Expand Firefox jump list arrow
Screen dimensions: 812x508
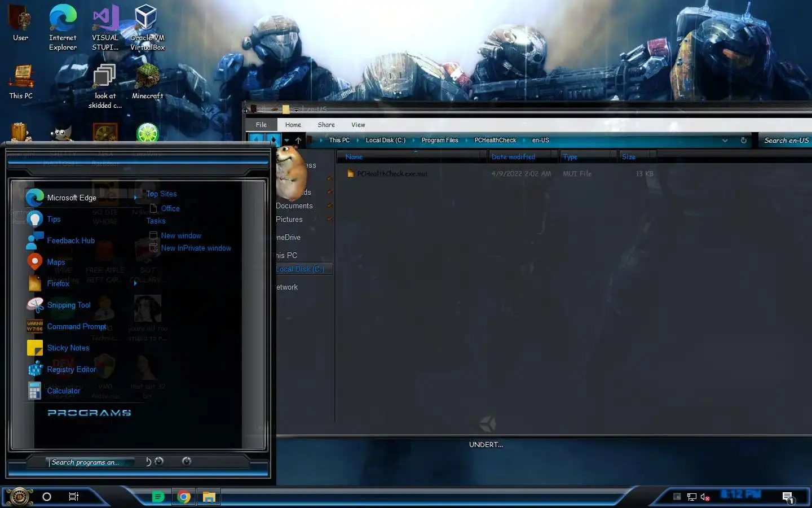[135, 283]
